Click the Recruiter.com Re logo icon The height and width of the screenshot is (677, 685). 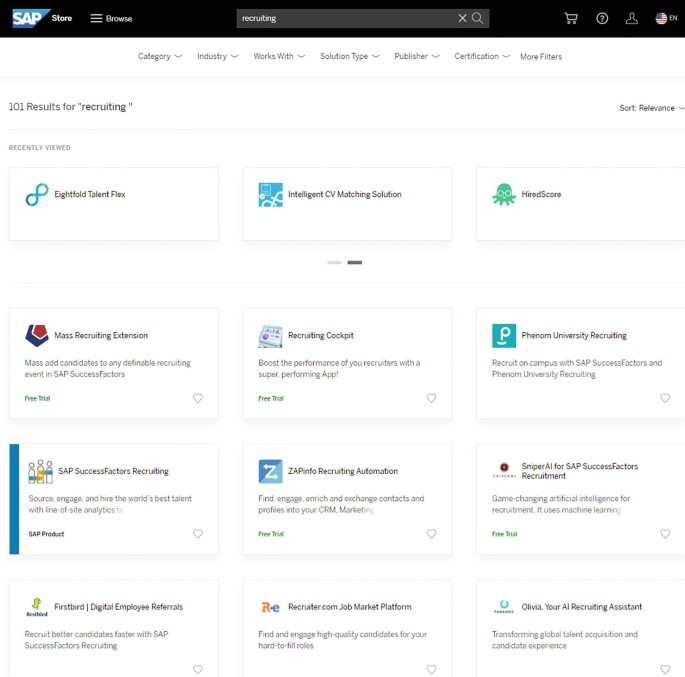270,607
